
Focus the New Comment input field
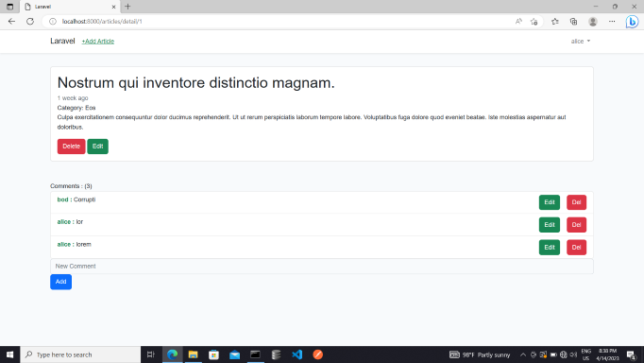click(x=322, y=267)
